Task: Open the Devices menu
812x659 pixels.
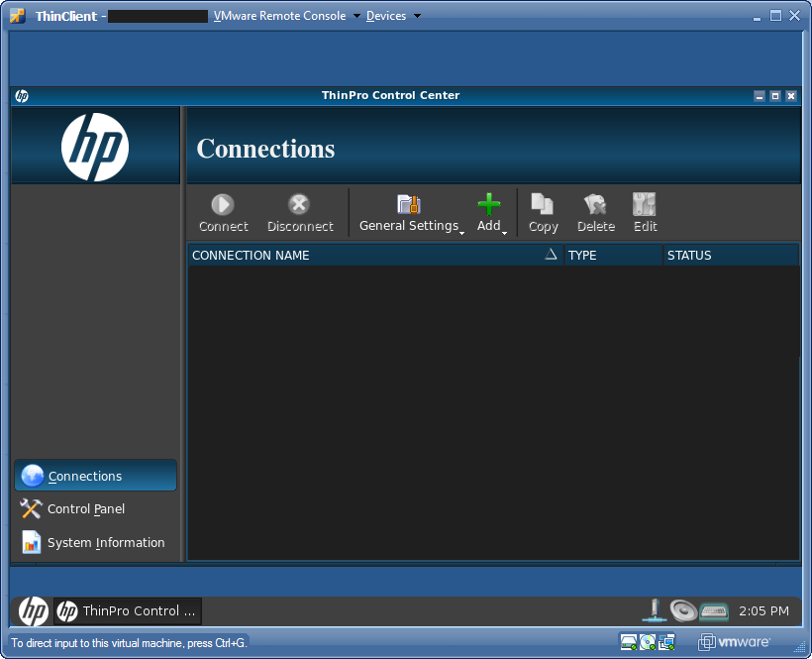Action: (x=393, y=16)
